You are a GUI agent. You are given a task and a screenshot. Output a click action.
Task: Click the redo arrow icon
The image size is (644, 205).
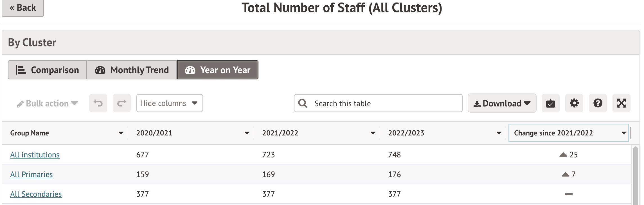click(122, 103)
